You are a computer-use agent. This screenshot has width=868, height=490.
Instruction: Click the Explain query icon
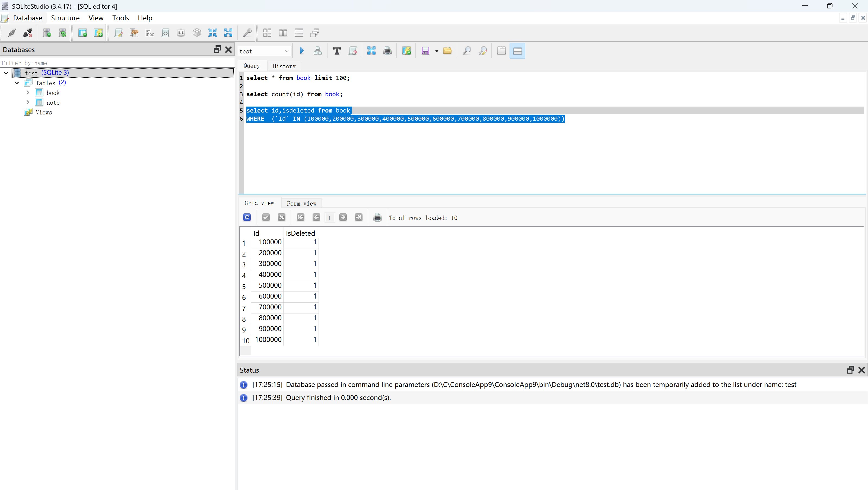317,51
